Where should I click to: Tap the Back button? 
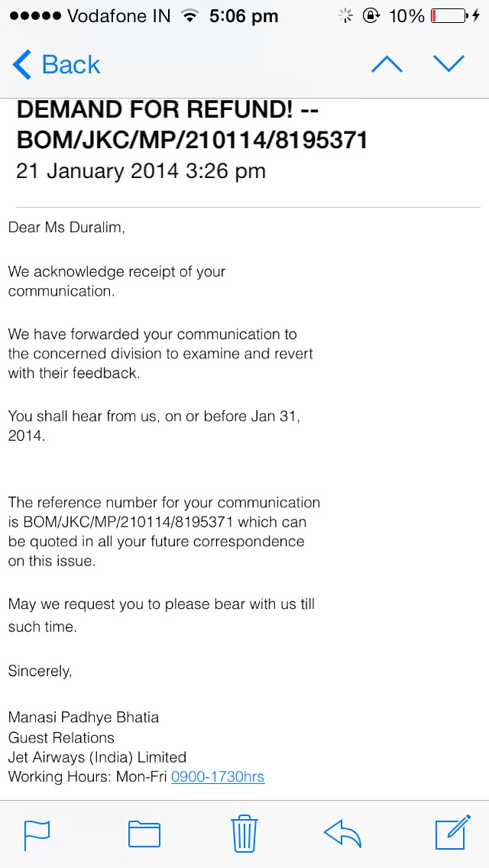56,65
